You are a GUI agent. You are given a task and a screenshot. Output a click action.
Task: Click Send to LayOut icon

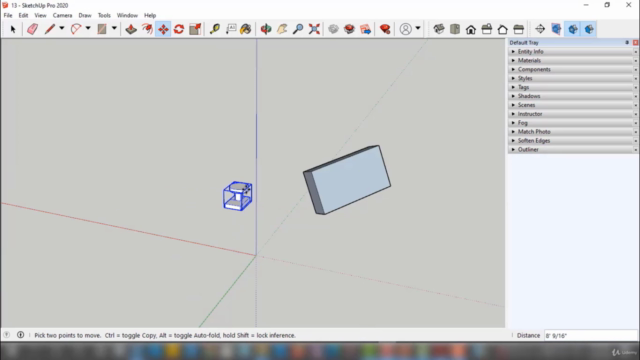366,29
